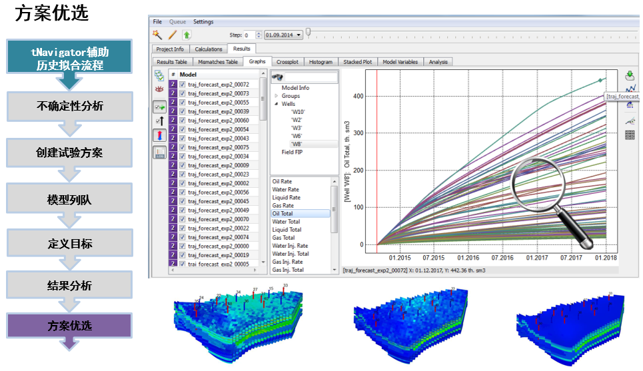643x371 pixels.
Task: Select Model Info in the tree
Action: tap(295, 88)
